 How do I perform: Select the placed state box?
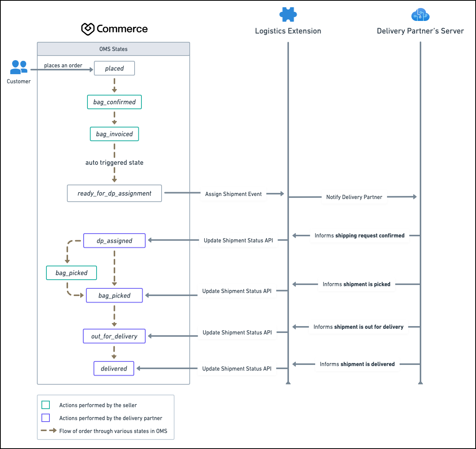click(x=114, y=68)
